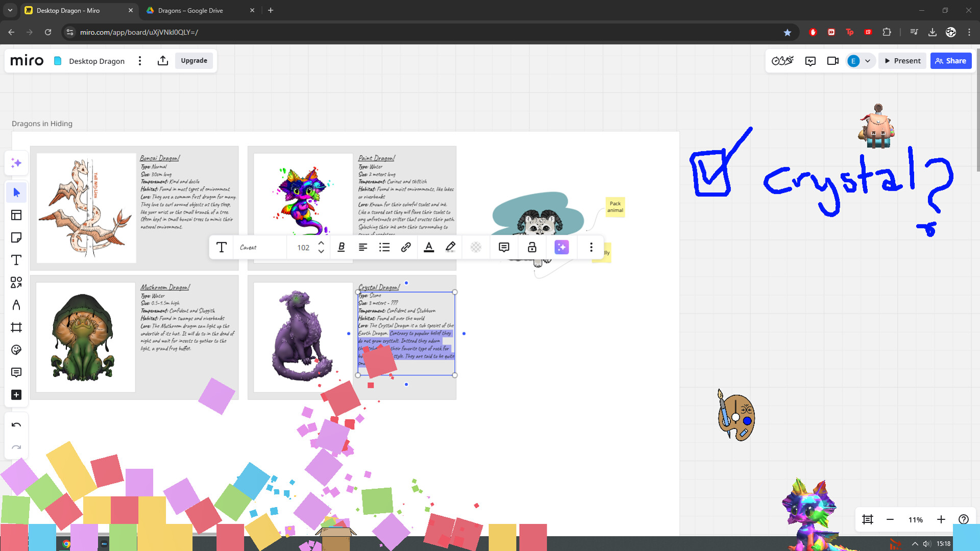Open the stickers and emojis tool
Screen dimensions: 980x551
(x=16, y=350)
